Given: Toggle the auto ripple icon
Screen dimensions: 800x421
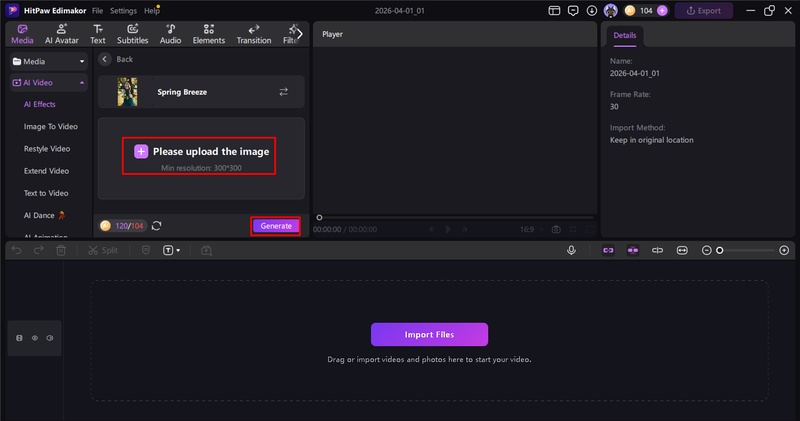Looking at the screenshot, I should pyautogui.click(x=658, y=250).
